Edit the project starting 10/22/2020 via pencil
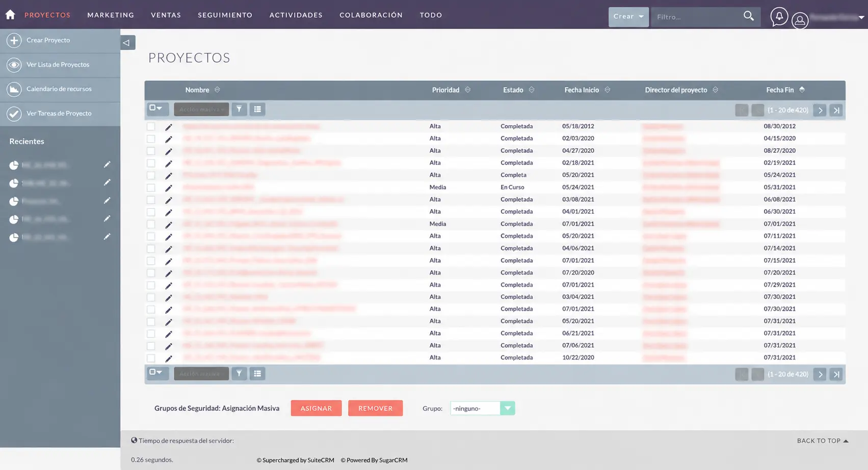The image size is (868, 470). click(x=169, y=358)
